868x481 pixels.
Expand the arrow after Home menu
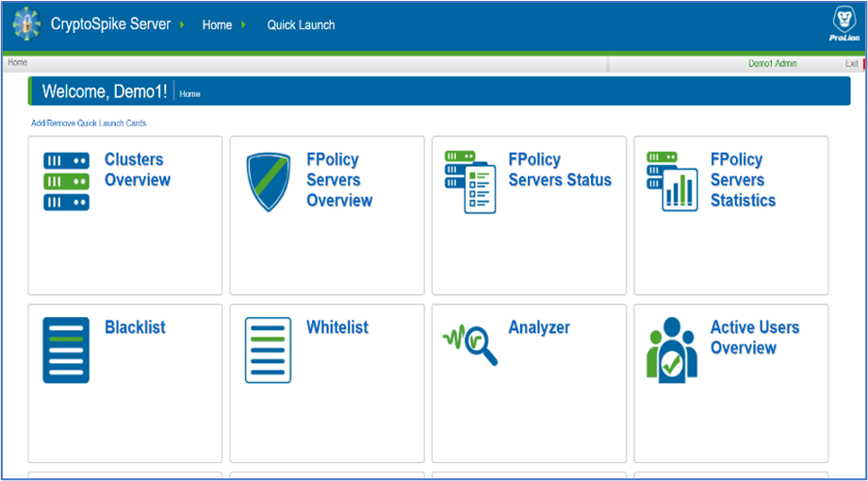click(x=243, y=25)
